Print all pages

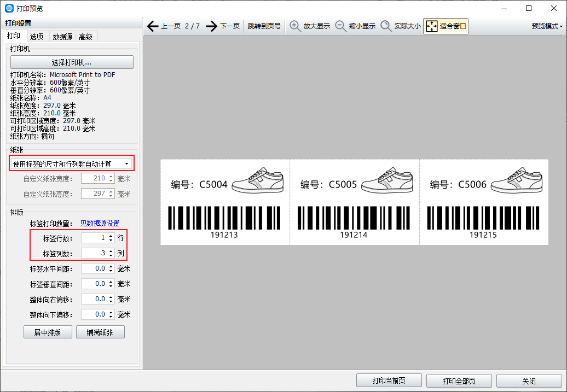tap(459, 381)
